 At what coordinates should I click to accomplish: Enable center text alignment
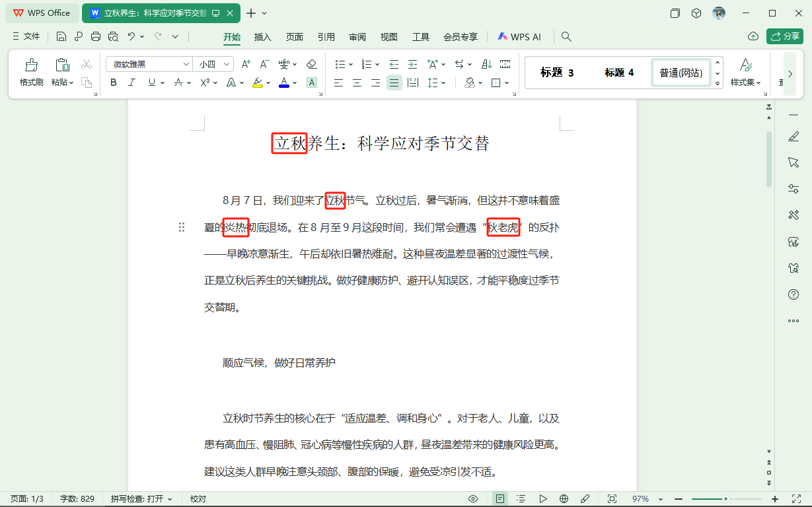point(357,83)
